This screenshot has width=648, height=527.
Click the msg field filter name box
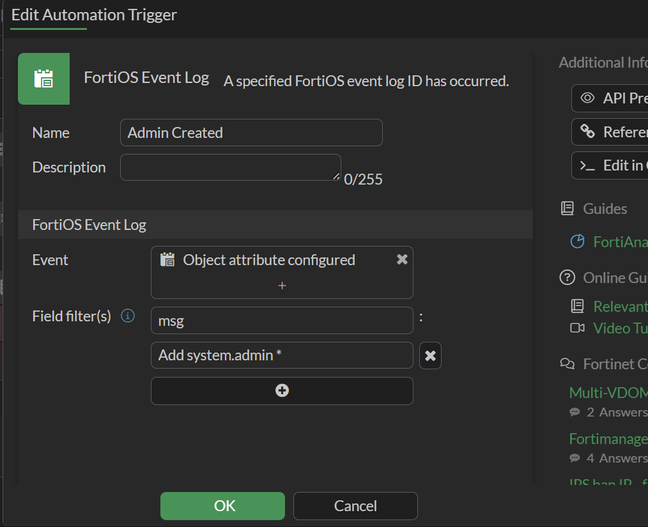tap(282, 321)
